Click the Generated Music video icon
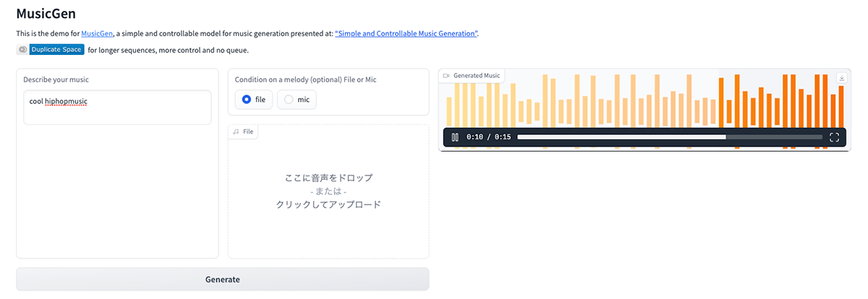 446,76
